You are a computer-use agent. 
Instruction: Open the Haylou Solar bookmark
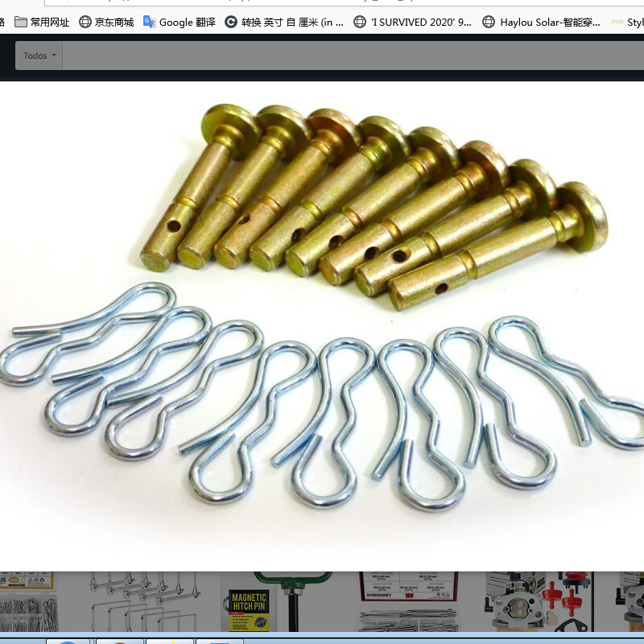(x=541, y=23)
